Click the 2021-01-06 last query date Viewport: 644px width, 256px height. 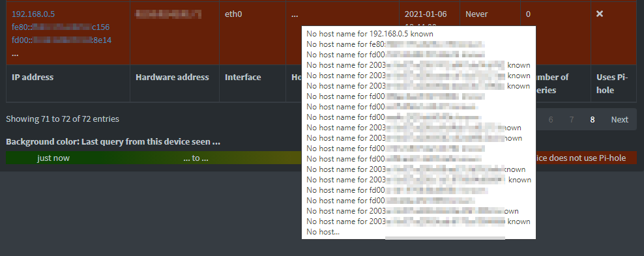coord(425,14)
